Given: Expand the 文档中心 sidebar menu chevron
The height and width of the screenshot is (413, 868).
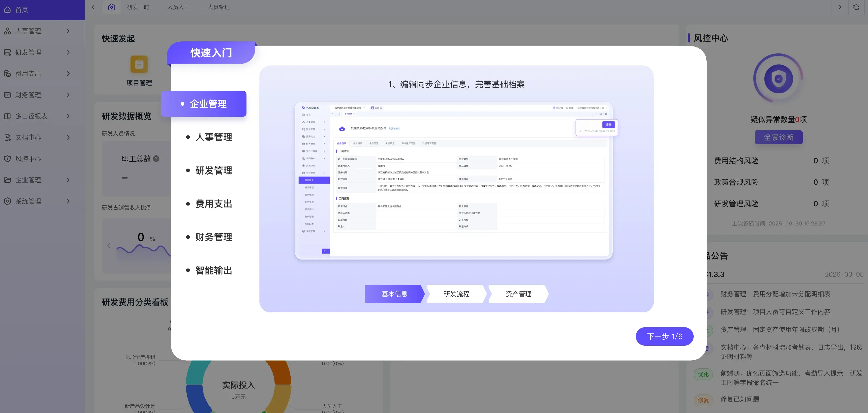Looking at the screenshot, I should pos(68,137).
